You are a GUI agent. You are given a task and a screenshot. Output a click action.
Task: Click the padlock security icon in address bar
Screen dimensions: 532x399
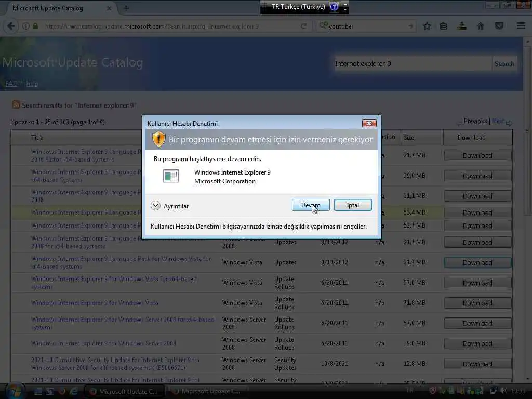coord(35,26)
